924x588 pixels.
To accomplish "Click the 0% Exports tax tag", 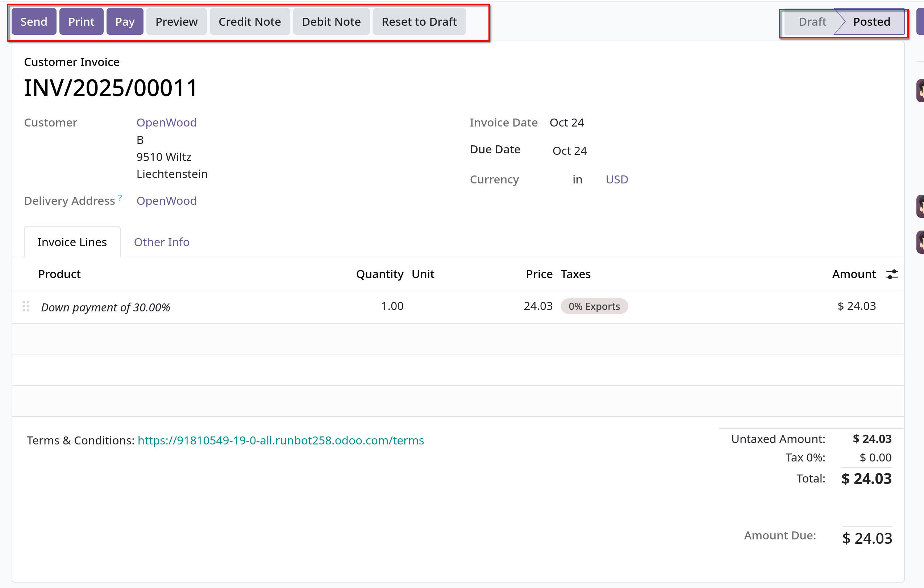I will click(x=594, y=306).
